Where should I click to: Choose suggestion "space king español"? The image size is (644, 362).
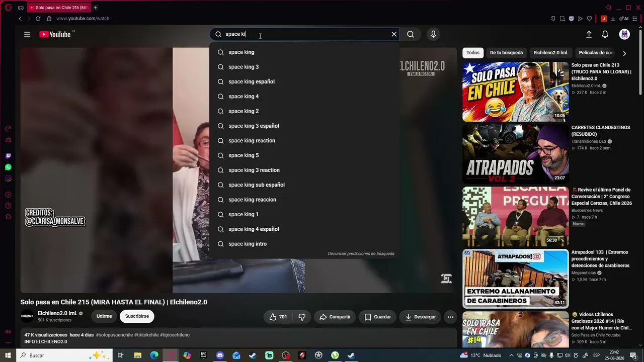click(304, 81)
